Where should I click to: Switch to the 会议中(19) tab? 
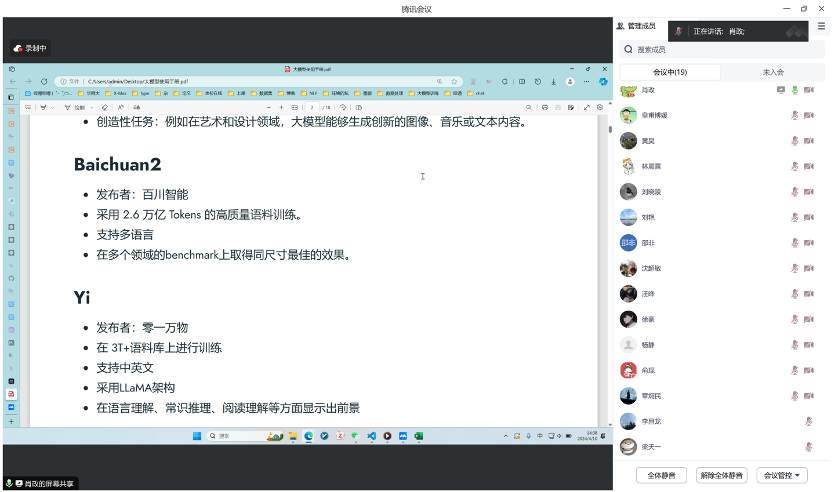click(670, 72)
